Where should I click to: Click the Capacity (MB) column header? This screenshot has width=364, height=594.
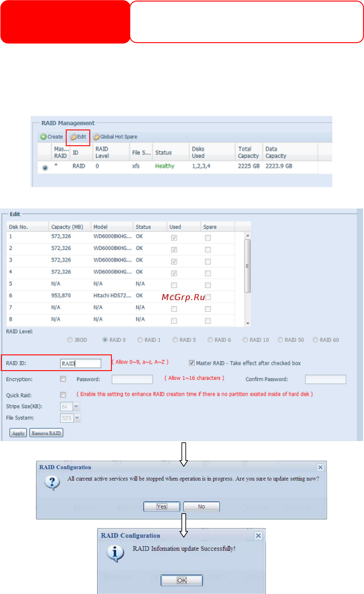point(69,227)
